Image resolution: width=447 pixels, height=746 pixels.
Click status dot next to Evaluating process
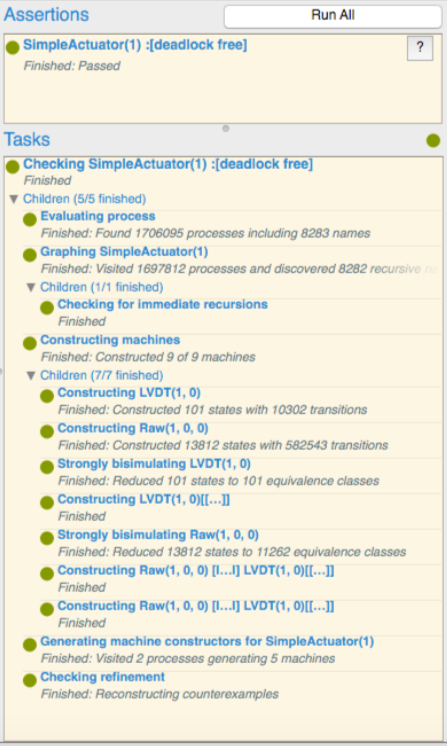30,219
